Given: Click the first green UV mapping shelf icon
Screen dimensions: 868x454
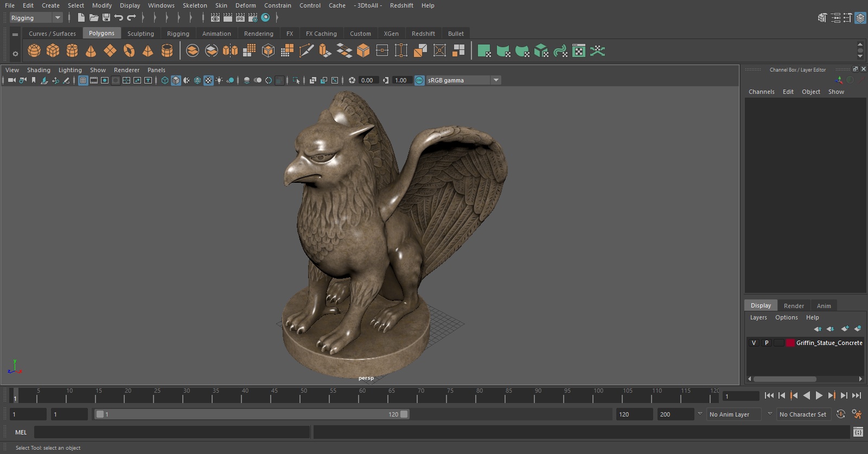Looking at the screenshot, I should click(484, 51).
